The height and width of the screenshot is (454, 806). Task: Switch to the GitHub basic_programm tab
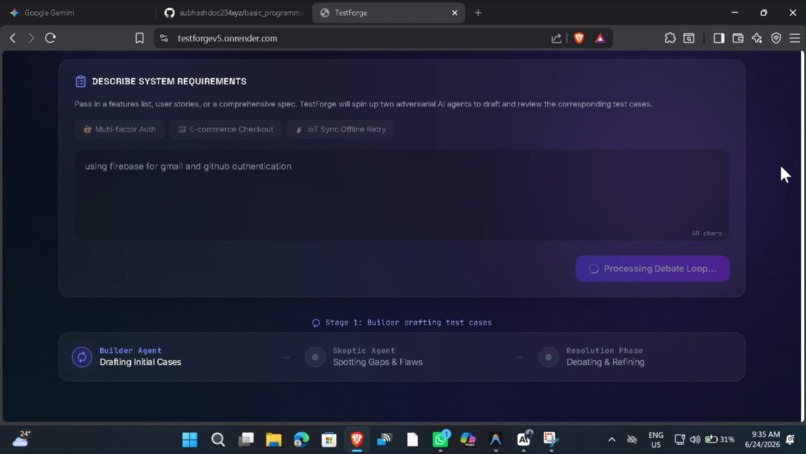234,13
